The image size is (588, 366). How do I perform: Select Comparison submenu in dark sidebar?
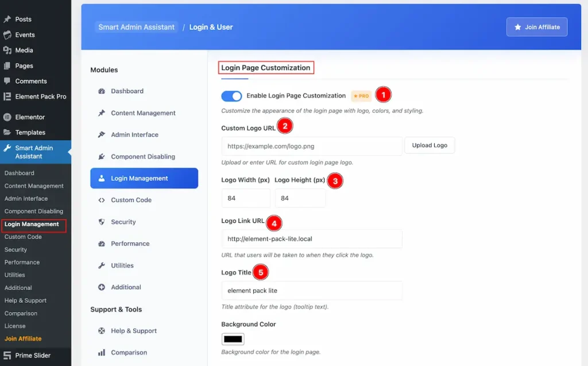point(21,314)
